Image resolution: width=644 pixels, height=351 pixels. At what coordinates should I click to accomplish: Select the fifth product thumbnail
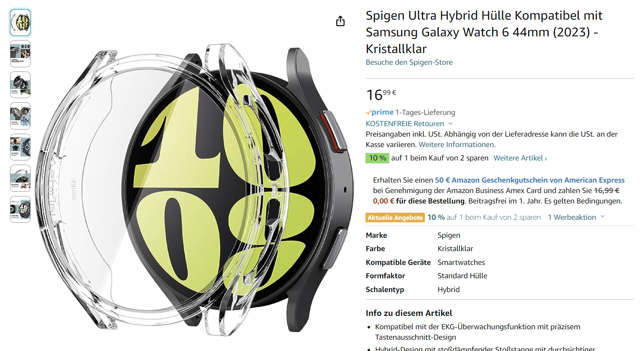tap(20, 147)
